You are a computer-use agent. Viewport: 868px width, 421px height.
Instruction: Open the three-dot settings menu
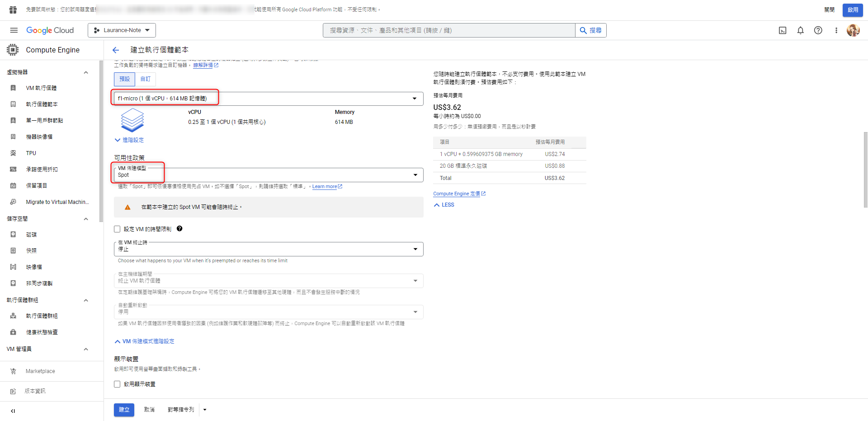(836, 30)
